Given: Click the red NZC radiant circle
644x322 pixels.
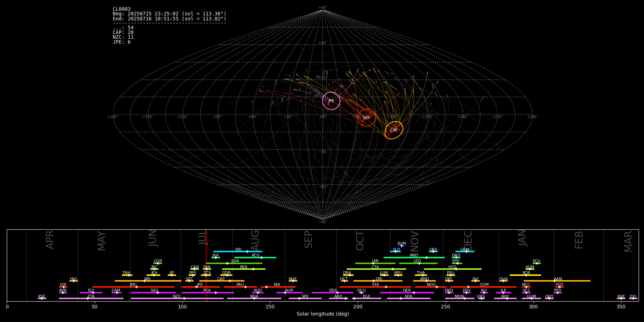Looking at the screenshot, I should click(x=367, y=118).
